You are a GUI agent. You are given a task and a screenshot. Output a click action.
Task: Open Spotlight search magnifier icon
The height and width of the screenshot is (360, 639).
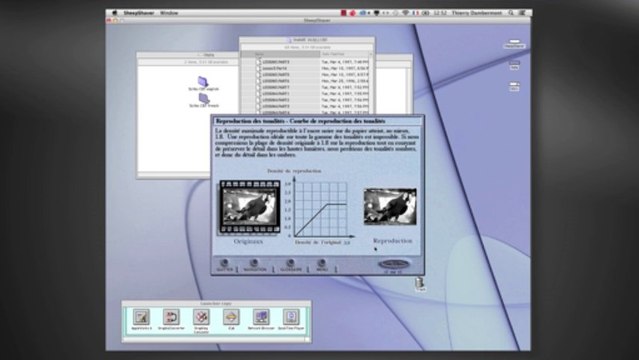tap(511, 13)
